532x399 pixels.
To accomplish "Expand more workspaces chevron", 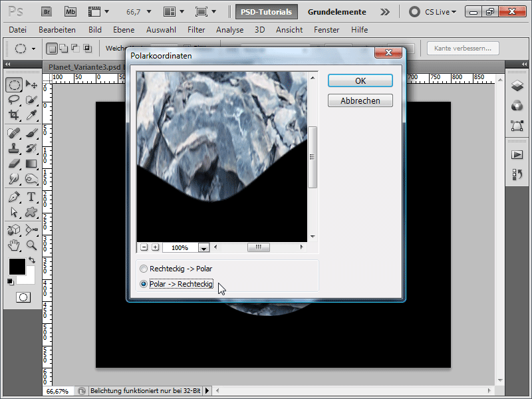I will click(x=385, y=12).
